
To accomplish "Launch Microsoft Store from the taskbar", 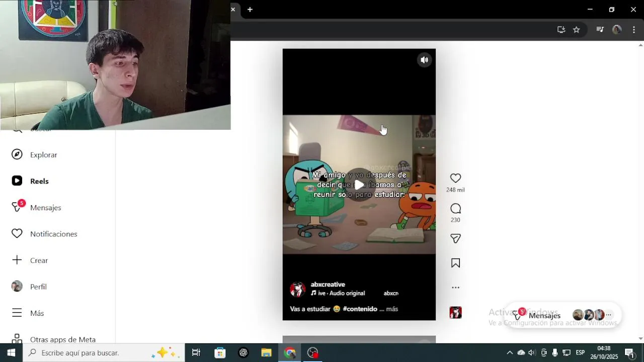I will point(220,352).
